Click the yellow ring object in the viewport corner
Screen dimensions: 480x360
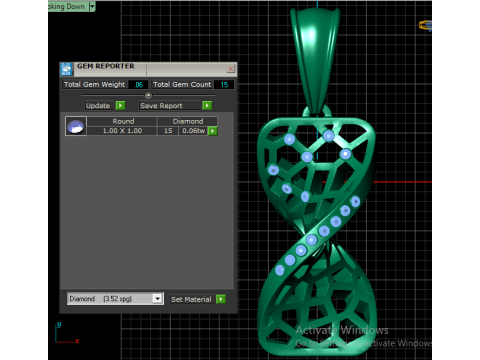pyautogui.click(x=425, y=25)
